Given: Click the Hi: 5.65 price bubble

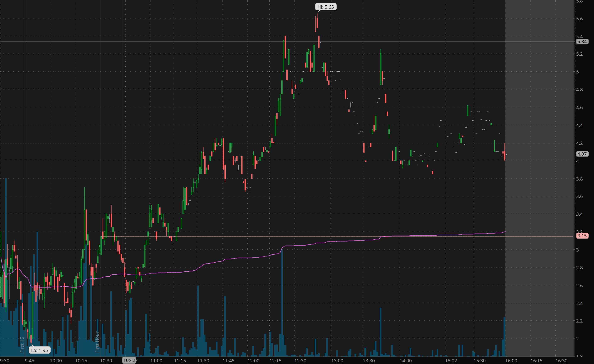Looking at the screenshot, I should click(x=325, y=7).
